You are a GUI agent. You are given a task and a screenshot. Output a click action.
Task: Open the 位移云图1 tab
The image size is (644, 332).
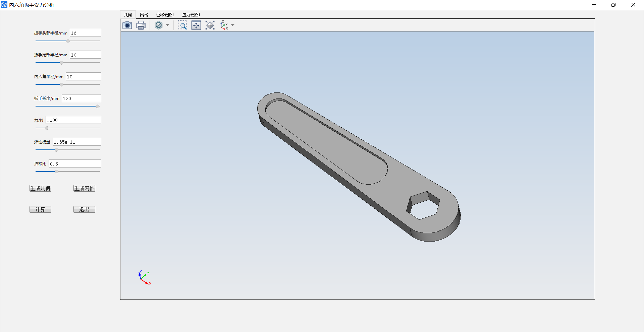165,15
